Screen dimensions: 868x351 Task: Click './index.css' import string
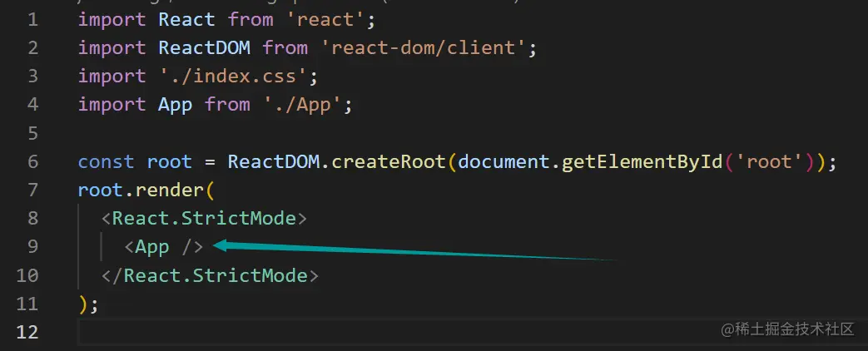[233, 76]
